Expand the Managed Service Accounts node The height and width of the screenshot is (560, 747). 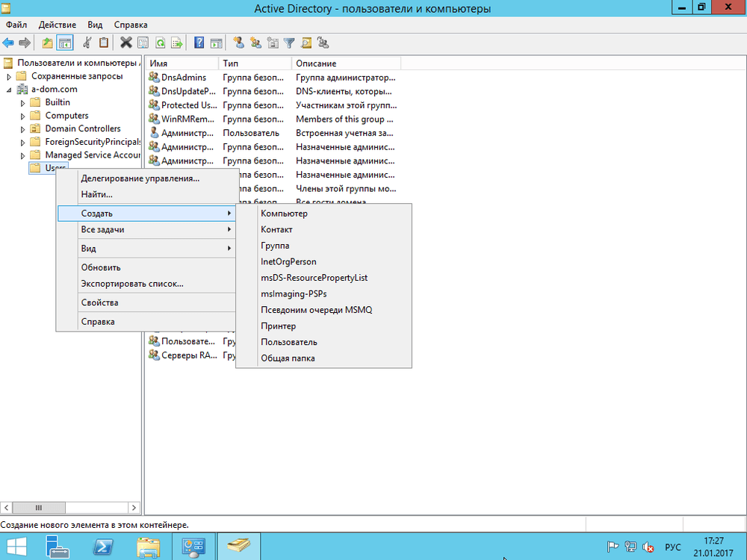pyautogui.click(x=22, y=156)
